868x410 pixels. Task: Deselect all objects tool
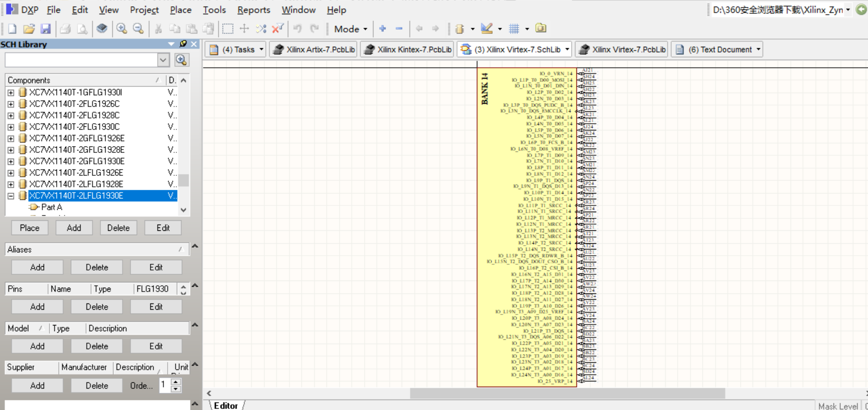(x=261, y=29)
